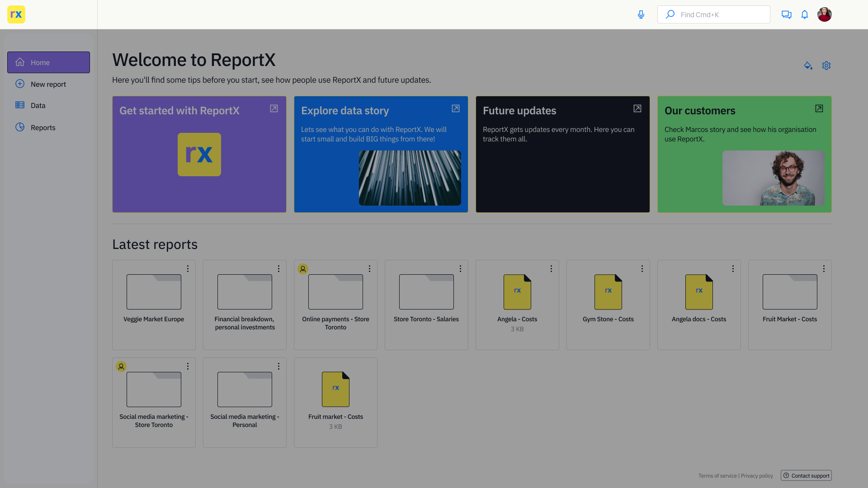Open Get started with ReportX external link icon
The image size is (868, 488).
click(274, 108)
